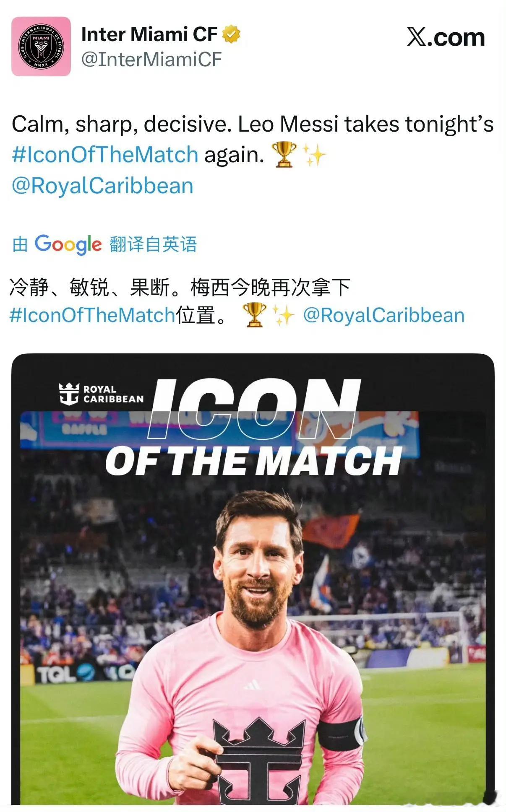The height and width of the screenshot is (812, 506).
Task: Click the sparkles emoji after the trophy
Action: (x=315, y=154)
